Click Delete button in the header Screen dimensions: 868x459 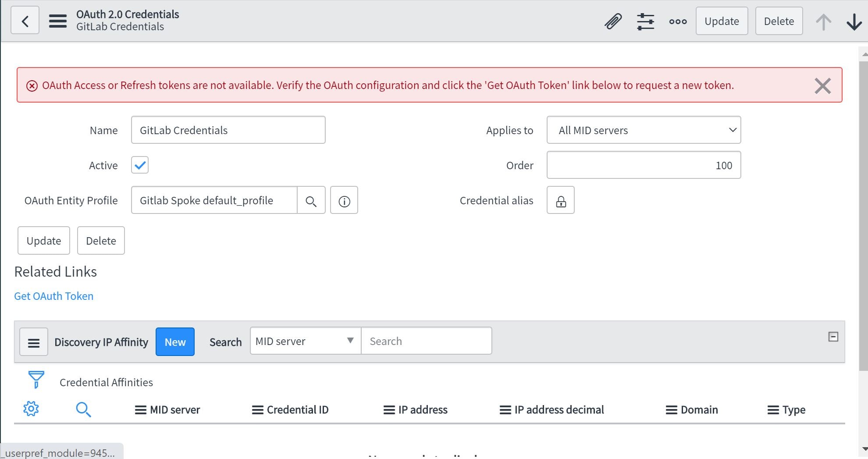click(779, 21)
